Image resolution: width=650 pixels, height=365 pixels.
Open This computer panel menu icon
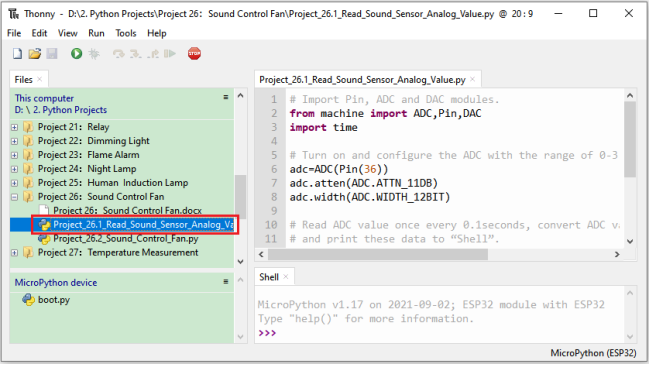click(226, 97)
